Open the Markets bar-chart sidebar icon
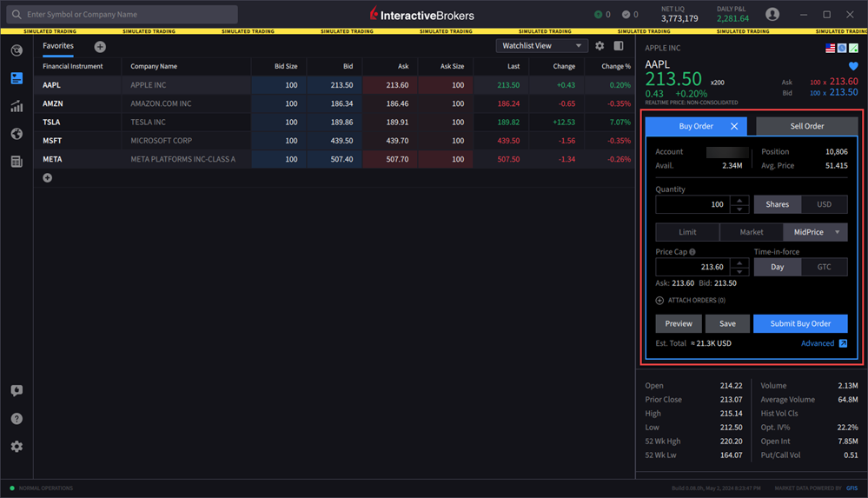868x498 pixels. click(17, 106)
